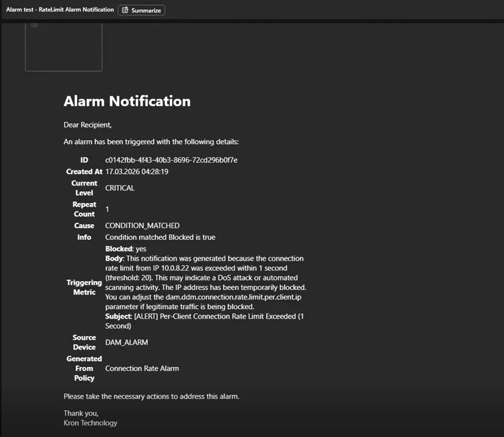Click the '[ALERT] Per-Client Connection Rate Limit Exceeded' subject
504x437 pixels.
click(x=215, y=316)
